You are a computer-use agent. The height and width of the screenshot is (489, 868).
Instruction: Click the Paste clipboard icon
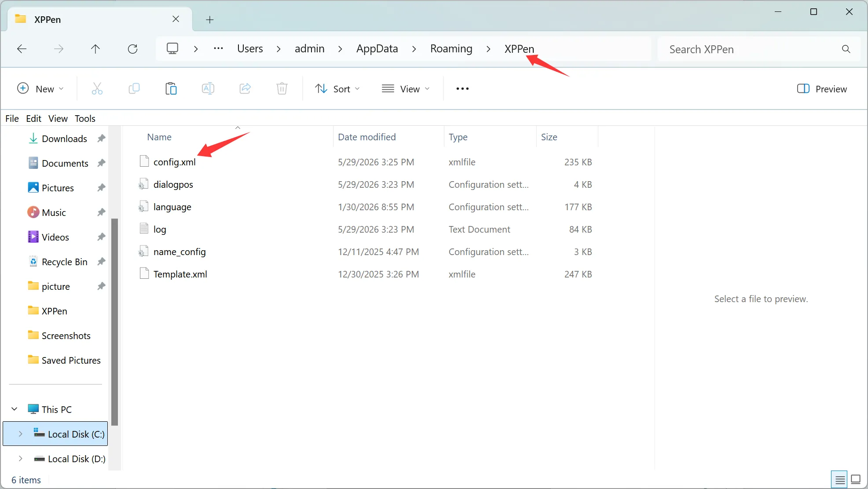(171, 89)
